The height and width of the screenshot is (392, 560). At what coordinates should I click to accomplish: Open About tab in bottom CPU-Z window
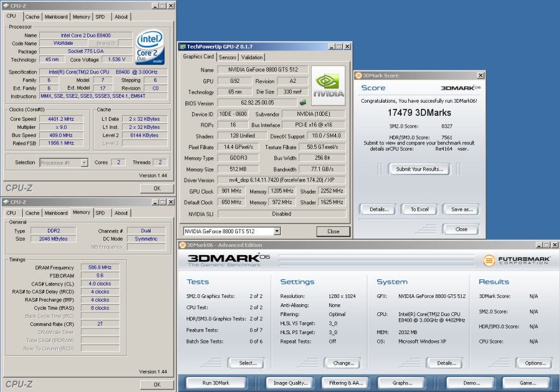pos(121,213)
